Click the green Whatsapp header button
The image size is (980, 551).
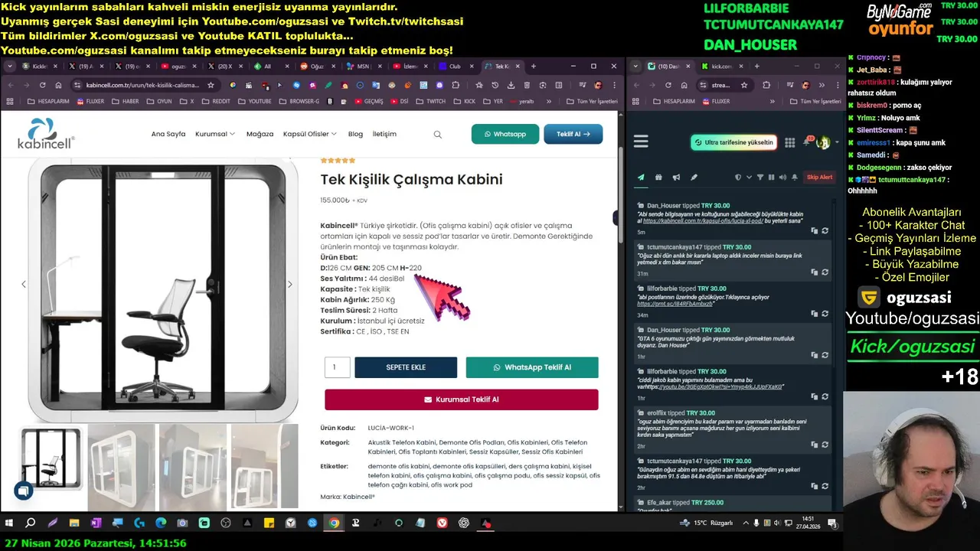505,134
